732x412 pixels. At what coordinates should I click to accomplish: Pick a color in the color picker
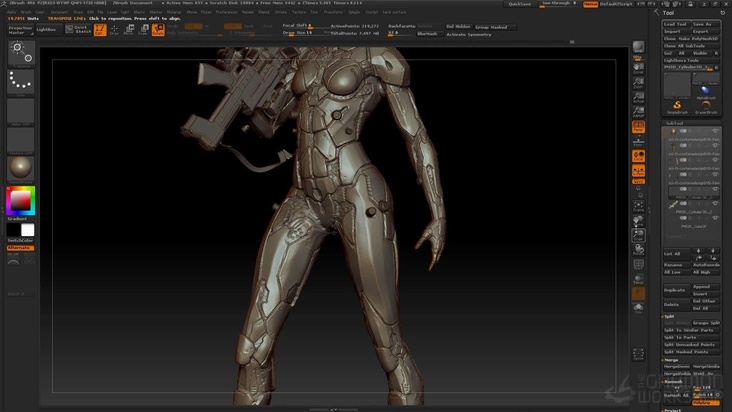tap(21, 201)
